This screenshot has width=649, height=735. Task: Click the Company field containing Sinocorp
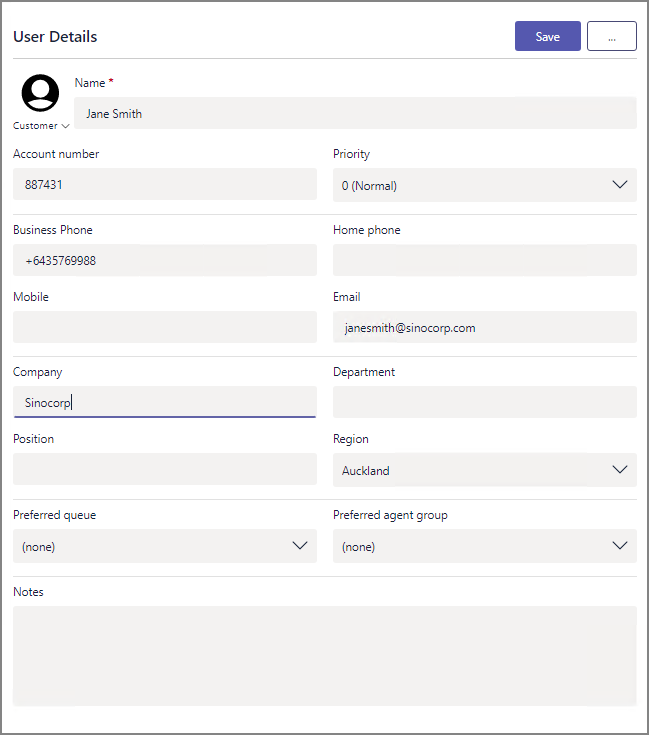(164, 402)
